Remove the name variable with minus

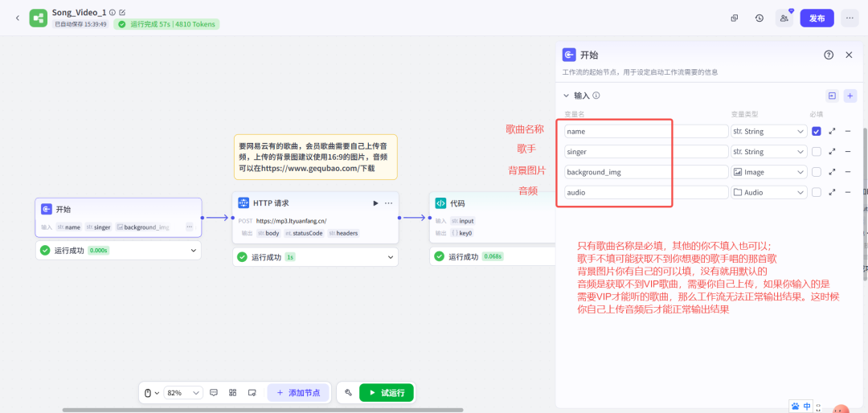click(848, 131)
